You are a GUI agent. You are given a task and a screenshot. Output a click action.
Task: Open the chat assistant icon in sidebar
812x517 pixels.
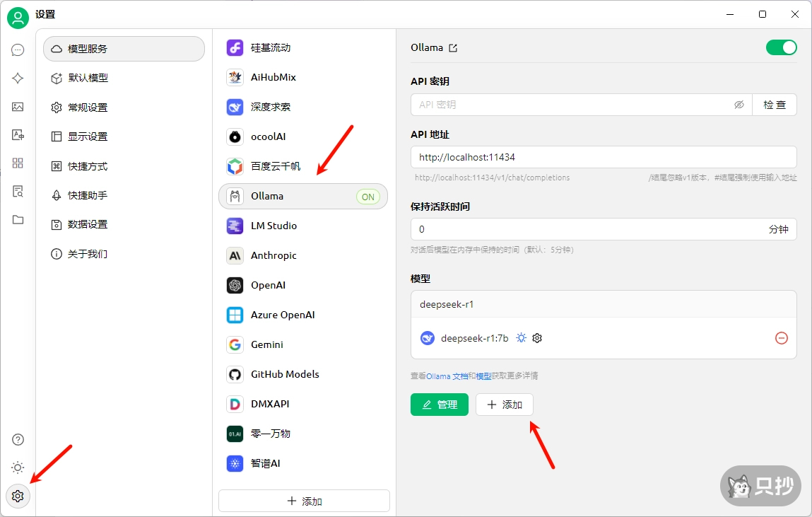pyautogui.click(x=18, y=50)
